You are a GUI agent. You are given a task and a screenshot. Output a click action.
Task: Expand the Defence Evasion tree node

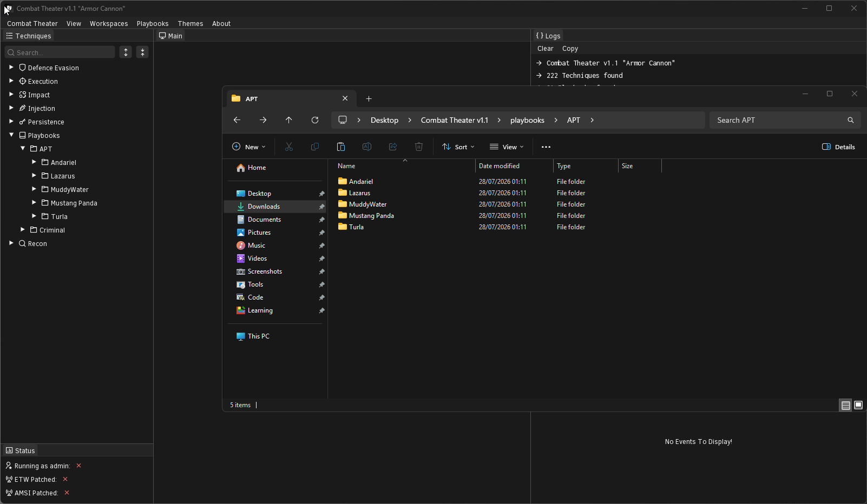(11, 67)
